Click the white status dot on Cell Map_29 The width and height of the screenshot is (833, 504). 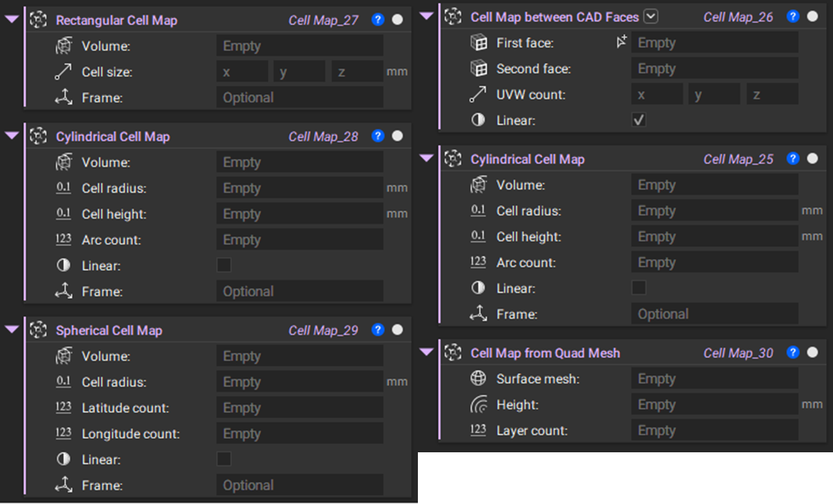(x=397, y=330)
